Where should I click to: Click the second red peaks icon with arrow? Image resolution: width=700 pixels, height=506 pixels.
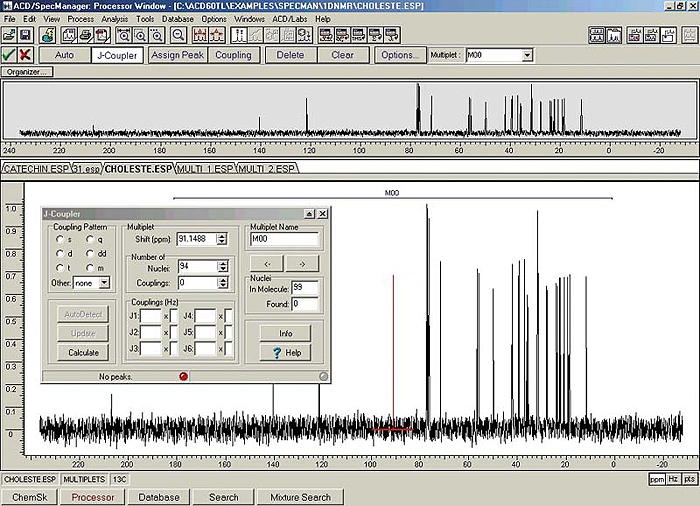click(x=216, y=35)
